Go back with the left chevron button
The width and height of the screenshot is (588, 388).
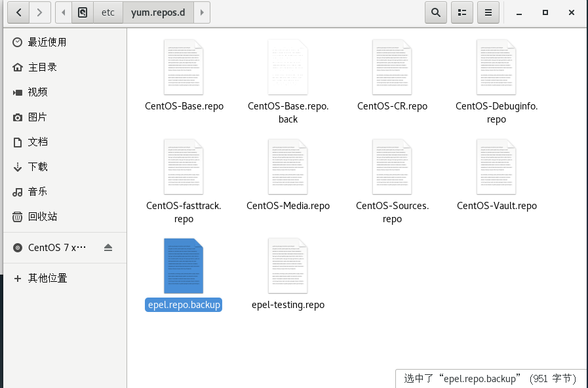(x=18, y=12)
